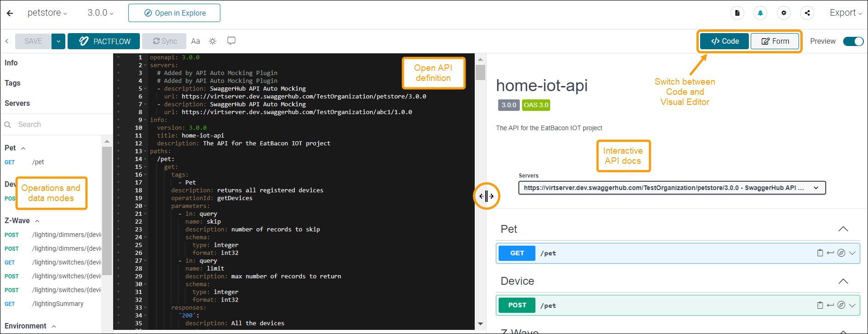
Task: Collapse the Z-Wave group in sidebar
Action: [x=37, y=221]
